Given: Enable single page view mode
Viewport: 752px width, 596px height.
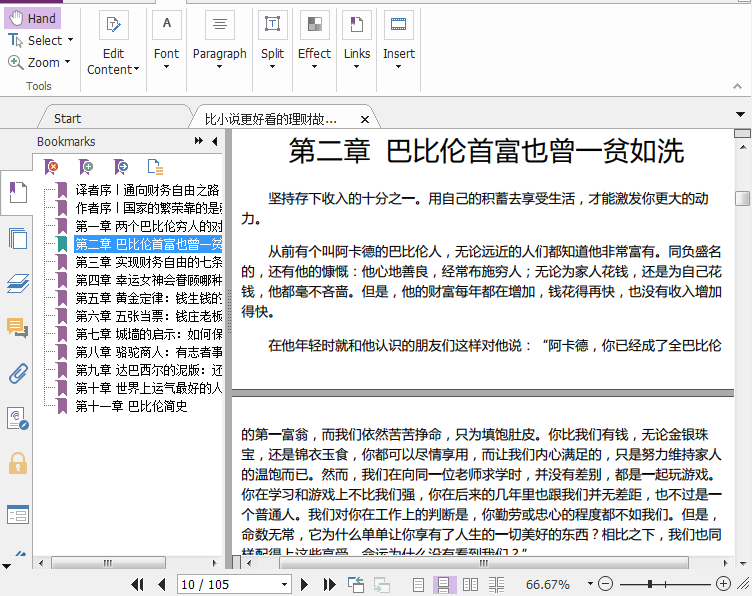Looking at the screenshot, I should click(x=418, y=584).
